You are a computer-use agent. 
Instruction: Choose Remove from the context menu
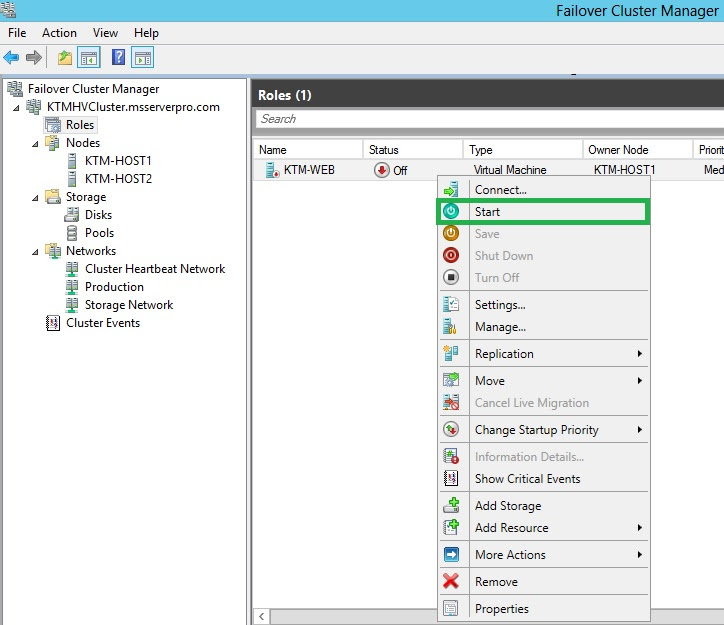coord(544,581)
